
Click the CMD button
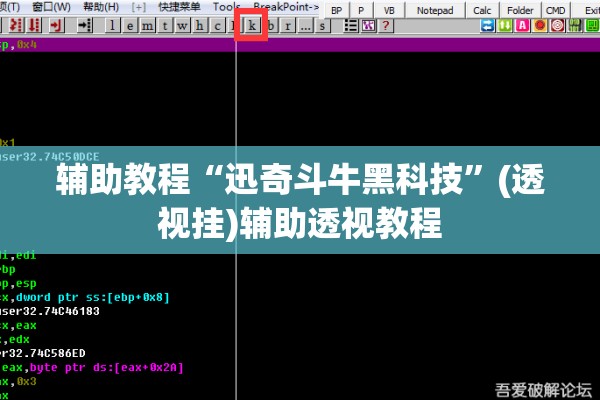(x=556, y=10)
